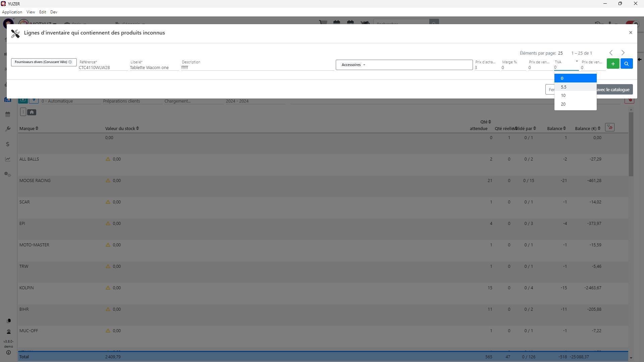
Task: Close the unknown products dialog with X
Action: (630, 33)
